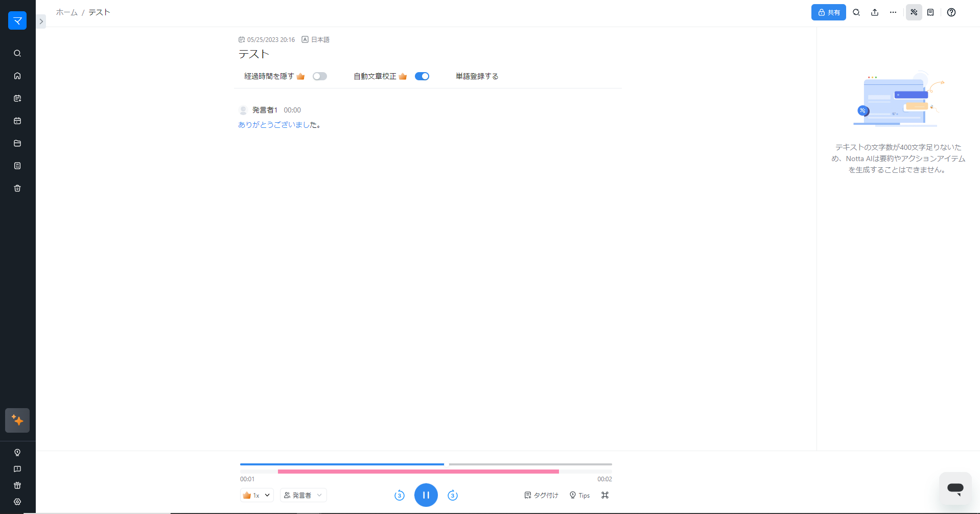Open the search icon in top toolbar
The image size is (980, 514).
point(856,12)
